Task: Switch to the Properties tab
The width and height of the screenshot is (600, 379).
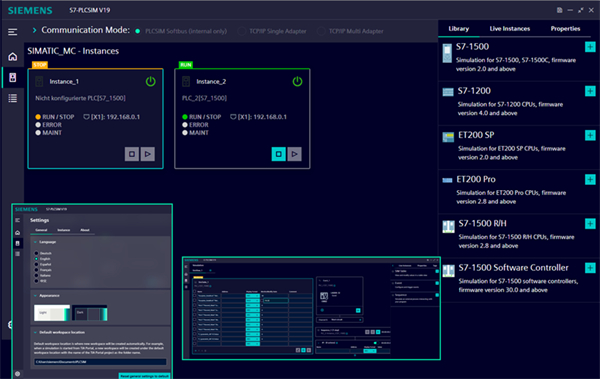Action: pos(565,29)
